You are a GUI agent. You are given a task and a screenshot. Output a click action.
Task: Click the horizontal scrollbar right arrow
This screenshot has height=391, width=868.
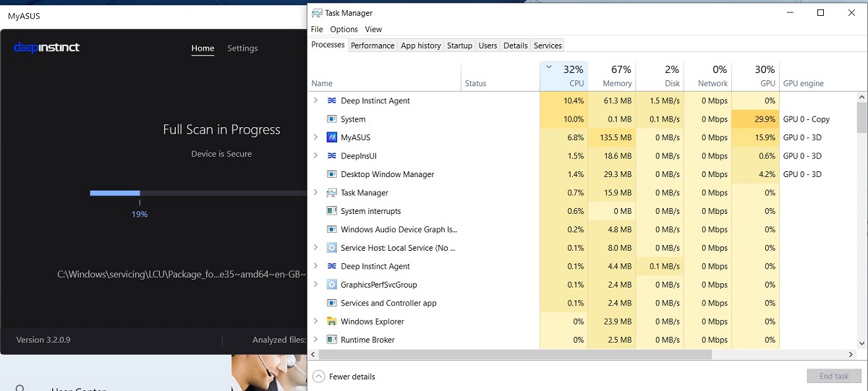pos(851,355)
